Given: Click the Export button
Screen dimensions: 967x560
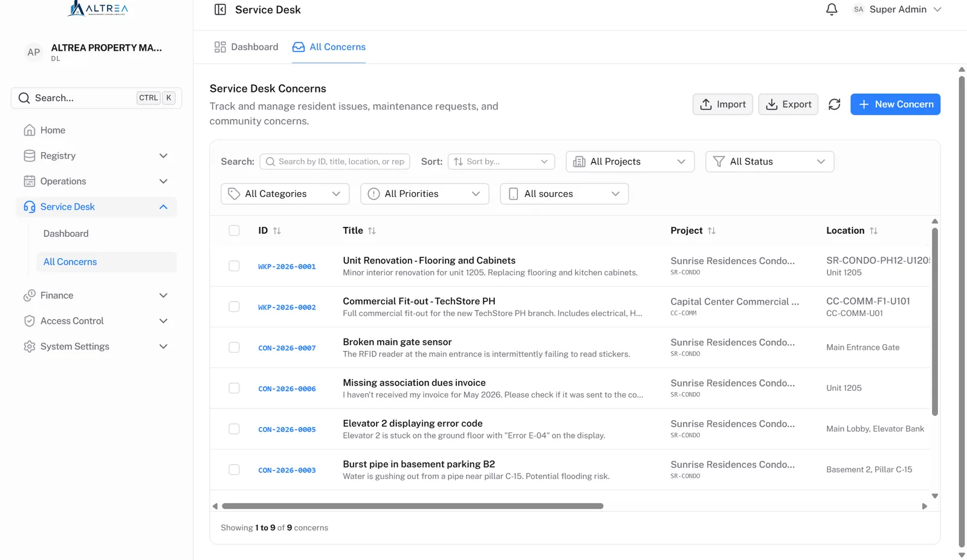Looking at the screenshot, I should click(788, 105).
